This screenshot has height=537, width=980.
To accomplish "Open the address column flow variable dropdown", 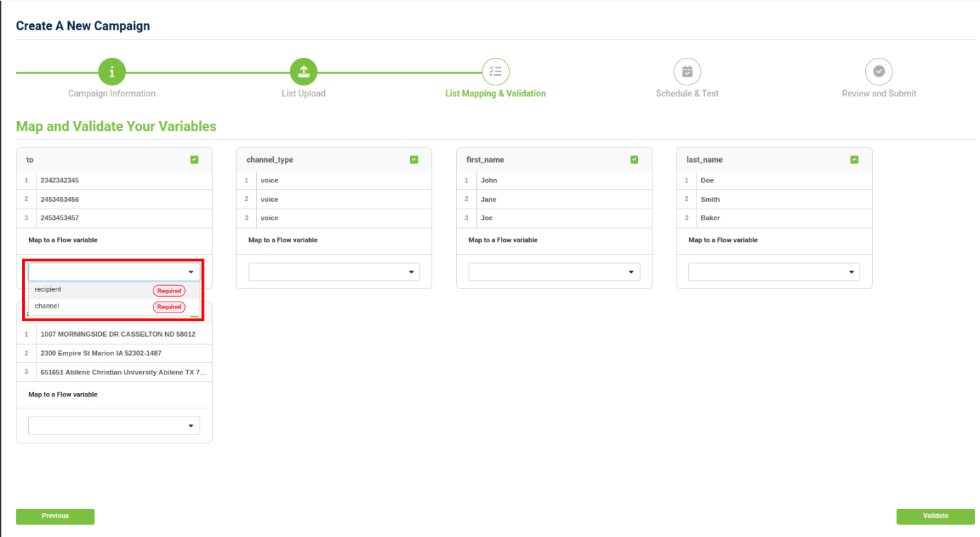I will click(x=114, y=426).
